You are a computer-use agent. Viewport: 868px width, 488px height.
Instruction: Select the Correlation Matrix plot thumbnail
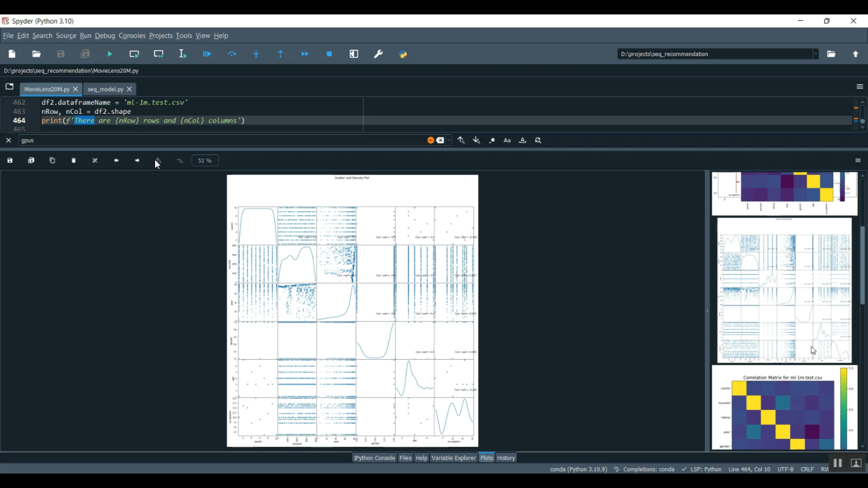[x=784, y=408]
